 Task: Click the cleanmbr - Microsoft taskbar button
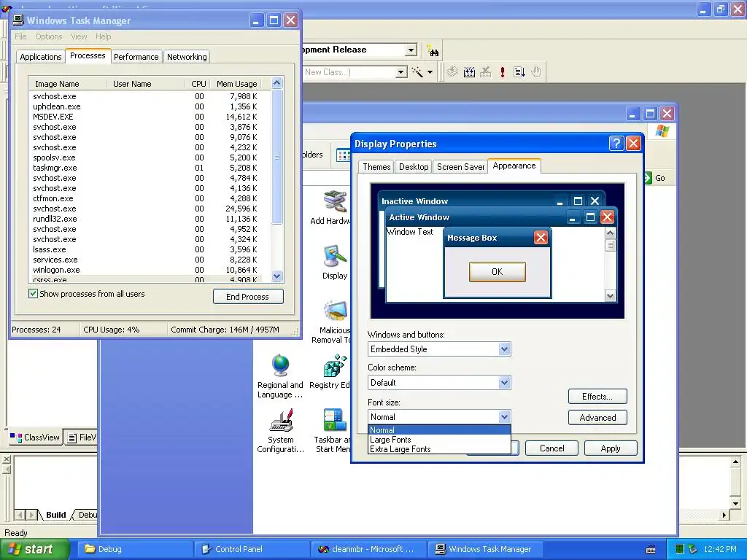coord(369,549)
